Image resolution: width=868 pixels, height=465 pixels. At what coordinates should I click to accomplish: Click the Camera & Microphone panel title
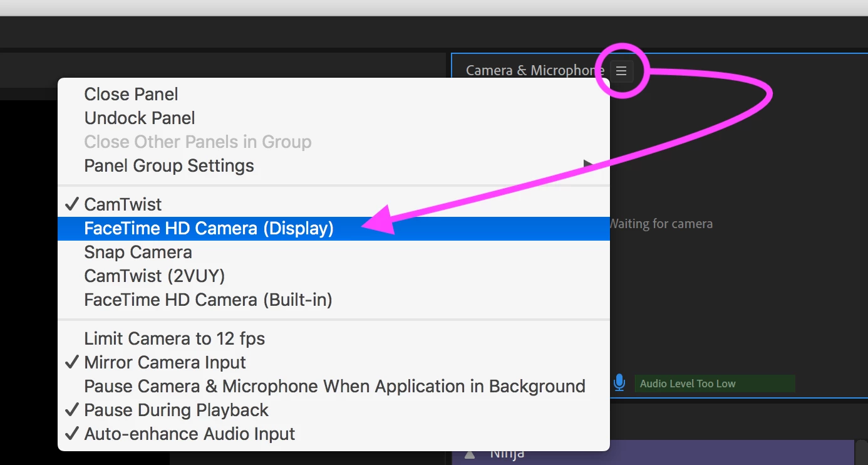pyautogui.click(x=535, y=70)
